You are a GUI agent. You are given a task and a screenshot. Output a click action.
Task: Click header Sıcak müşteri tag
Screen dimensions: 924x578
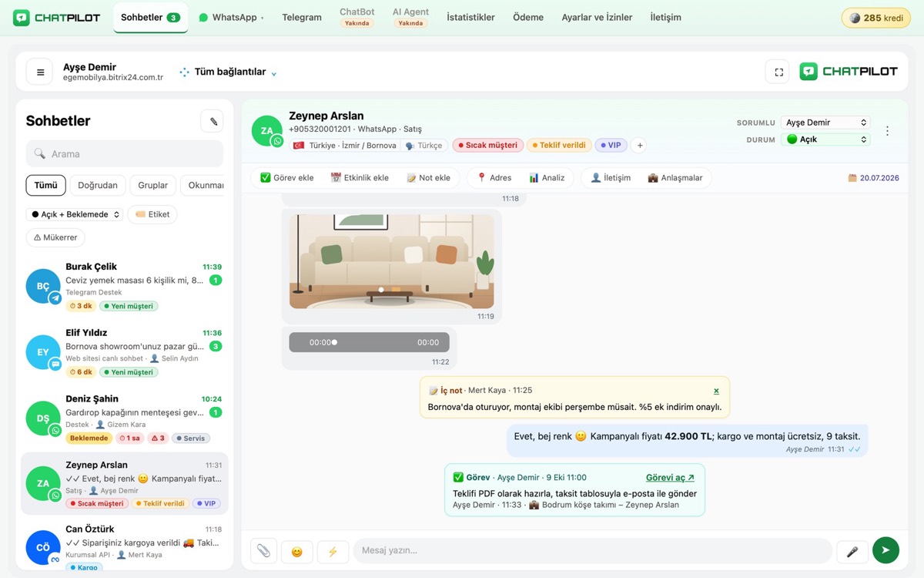pos(488,145)
